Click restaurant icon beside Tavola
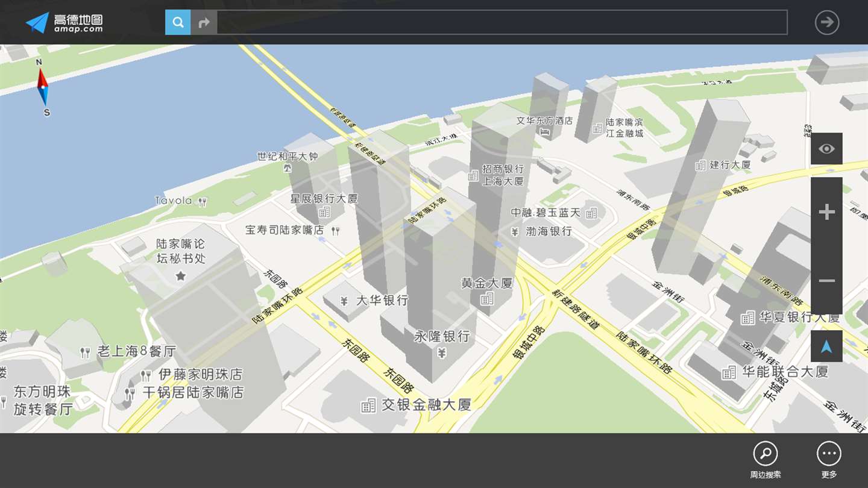This screenshot has width=868, height=488. pos(203,202)
